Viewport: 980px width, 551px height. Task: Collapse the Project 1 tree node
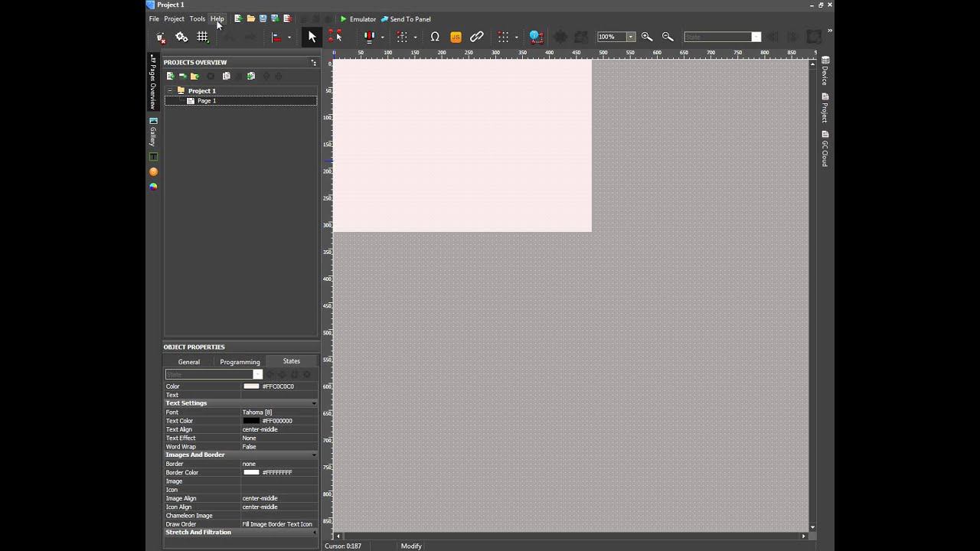point(170,91)
